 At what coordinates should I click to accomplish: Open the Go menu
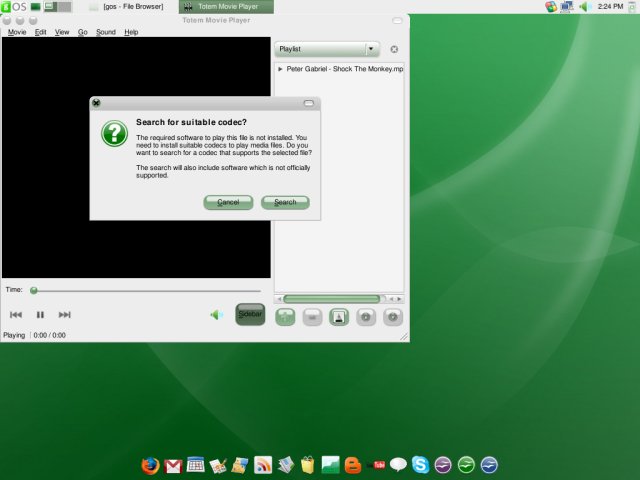click(82, 32)
